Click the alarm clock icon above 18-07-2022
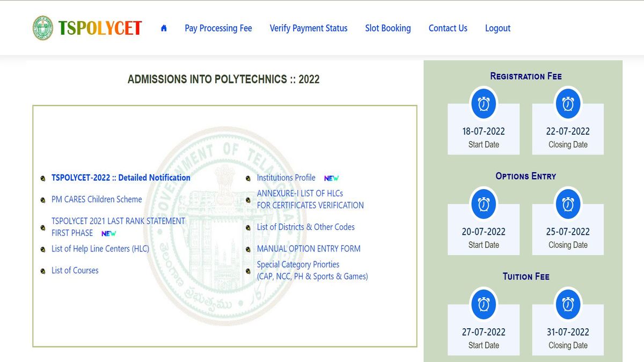This screenshot has height=362, width=644. 484,104
